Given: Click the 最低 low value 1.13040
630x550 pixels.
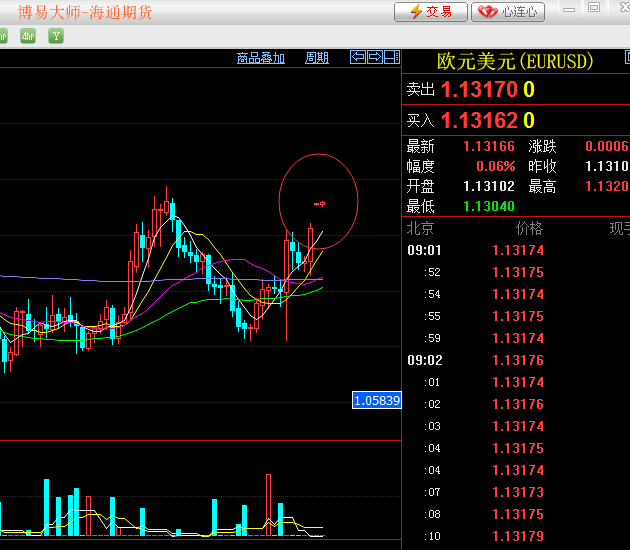Looking at the screenshot, I should (x=489, y=206).
